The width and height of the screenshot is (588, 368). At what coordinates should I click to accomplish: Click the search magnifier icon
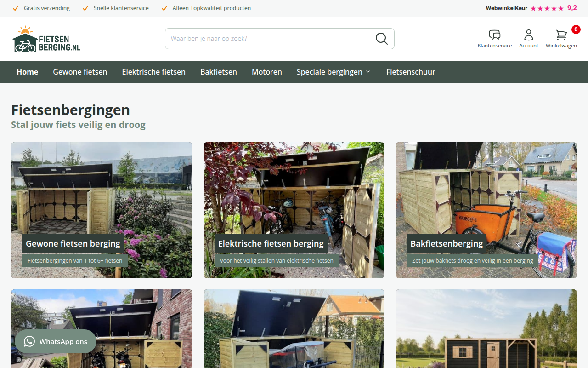point(382,39)
